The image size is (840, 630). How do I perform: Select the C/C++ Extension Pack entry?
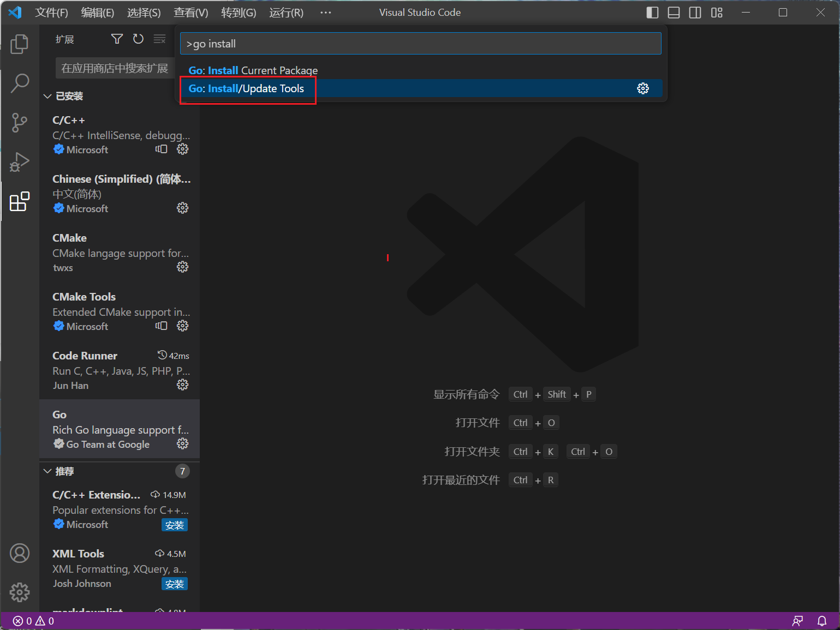click(x=120, y=509)
